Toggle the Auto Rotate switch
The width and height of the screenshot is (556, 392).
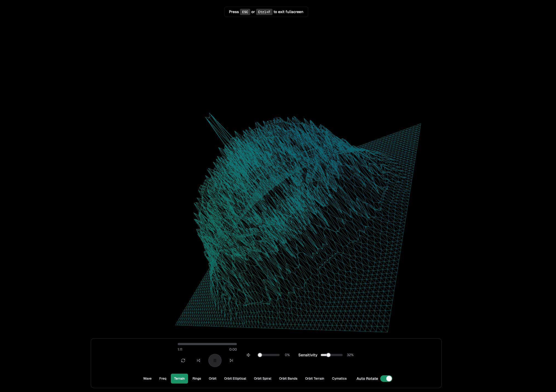(x=386, y=379)
